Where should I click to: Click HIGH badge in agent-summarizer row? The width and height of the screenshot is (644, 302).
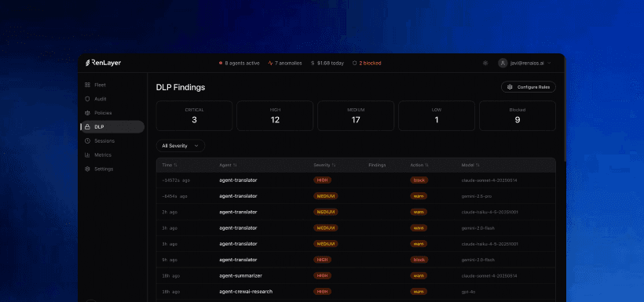[x=323, y=276]
